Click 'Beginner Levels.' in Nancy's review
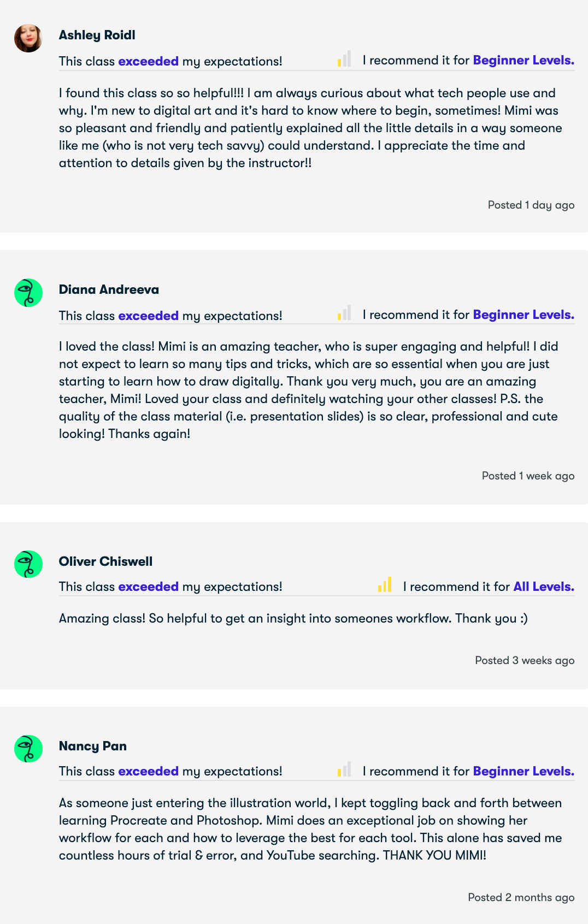 524,771
